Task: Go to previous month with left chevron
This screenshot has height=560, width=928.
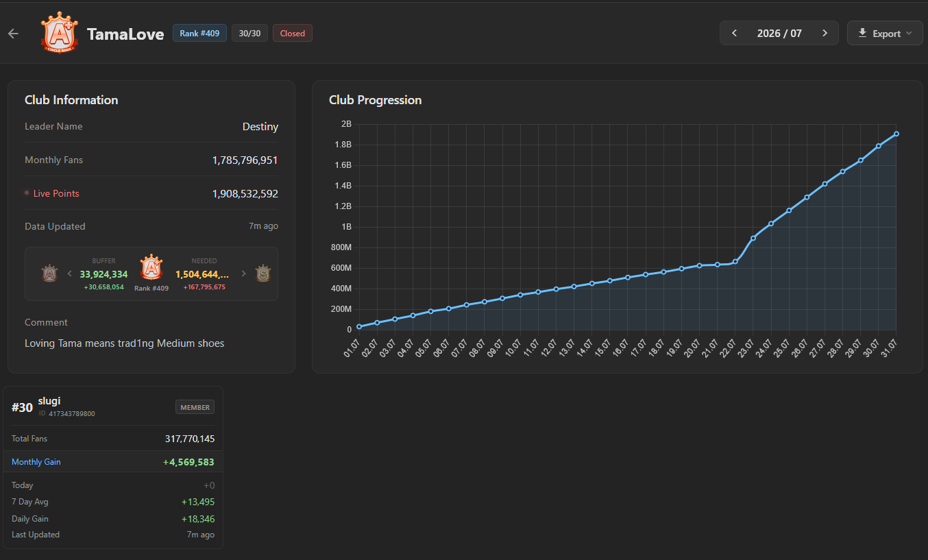Action: [x=734, y=33]
